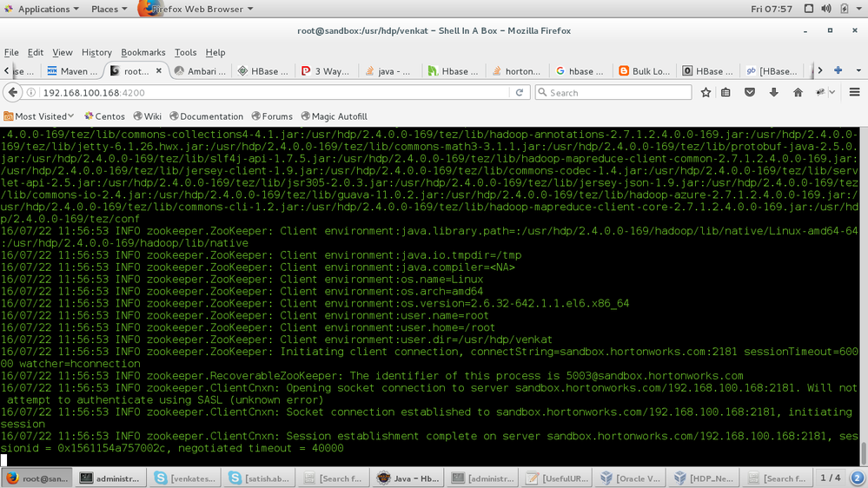Image resolution: width=868 pixels, height=488 pixels.
Task: Reload the current page
Action: click(x=520, y=92)
